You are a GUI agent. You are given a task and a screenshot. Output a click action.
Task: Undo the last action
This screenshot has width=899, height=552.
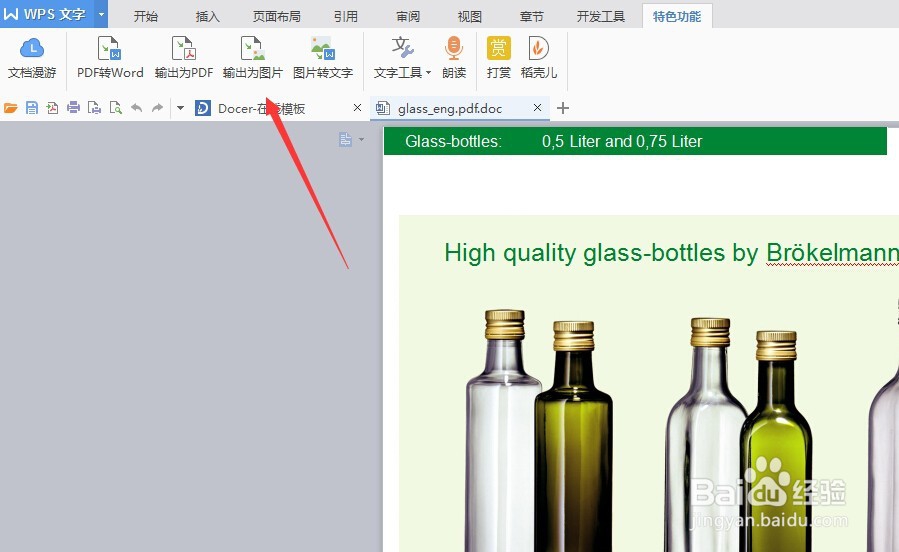136,108
